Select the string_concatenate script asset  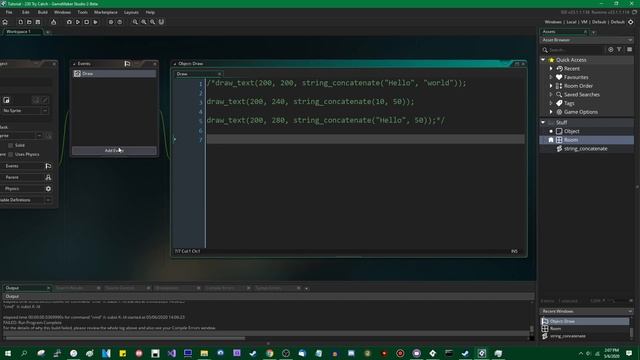point(585,149)
